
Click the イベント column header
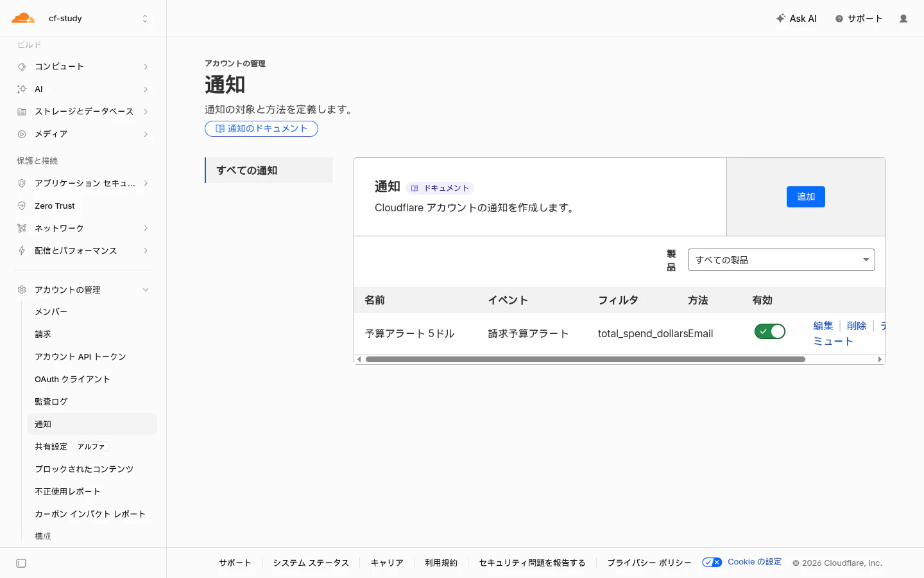tap(508, 300)
